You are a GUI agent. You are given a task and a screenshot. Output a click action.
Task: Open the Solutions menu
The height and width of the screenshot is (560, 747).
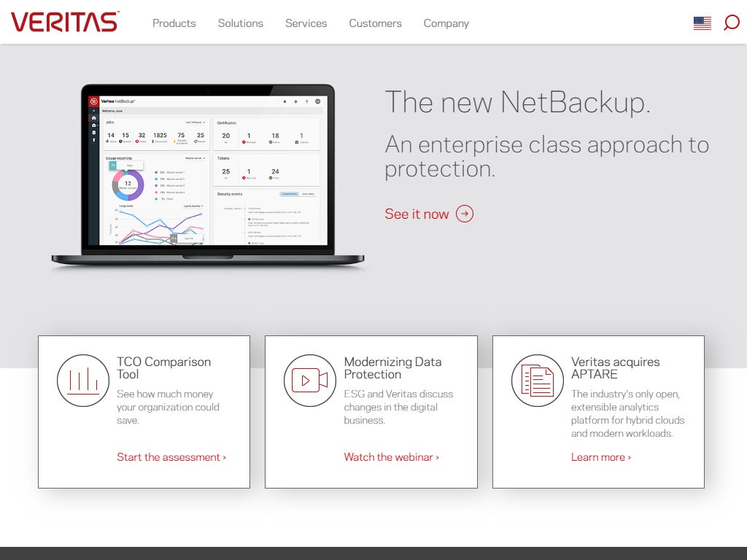tap(241, 23)
